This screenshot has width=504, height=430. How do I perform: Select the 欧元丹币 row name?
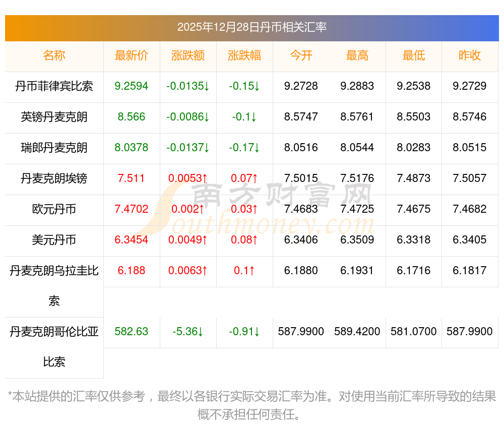point(54,209)
